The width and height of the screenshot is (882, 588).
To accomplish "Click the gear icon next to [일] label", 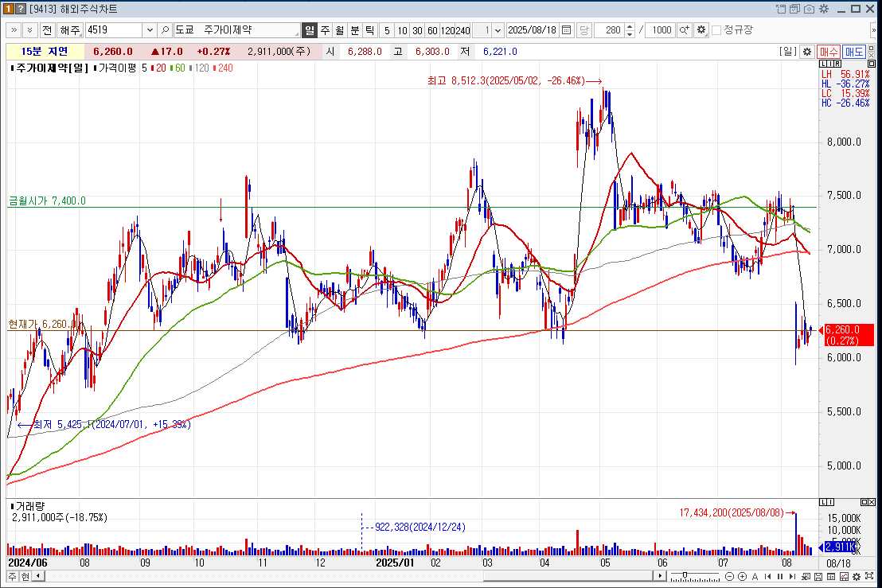I will click(x=806, y=52).
